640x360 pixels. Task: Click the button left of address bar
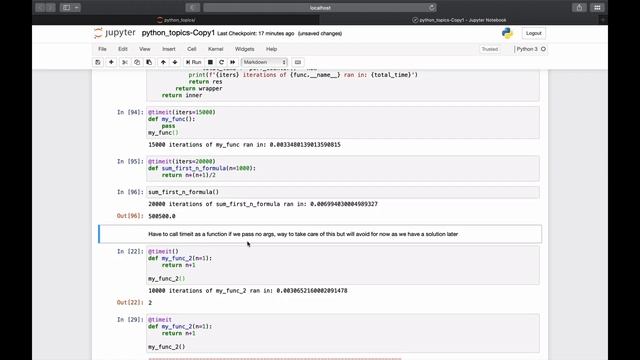192,7
